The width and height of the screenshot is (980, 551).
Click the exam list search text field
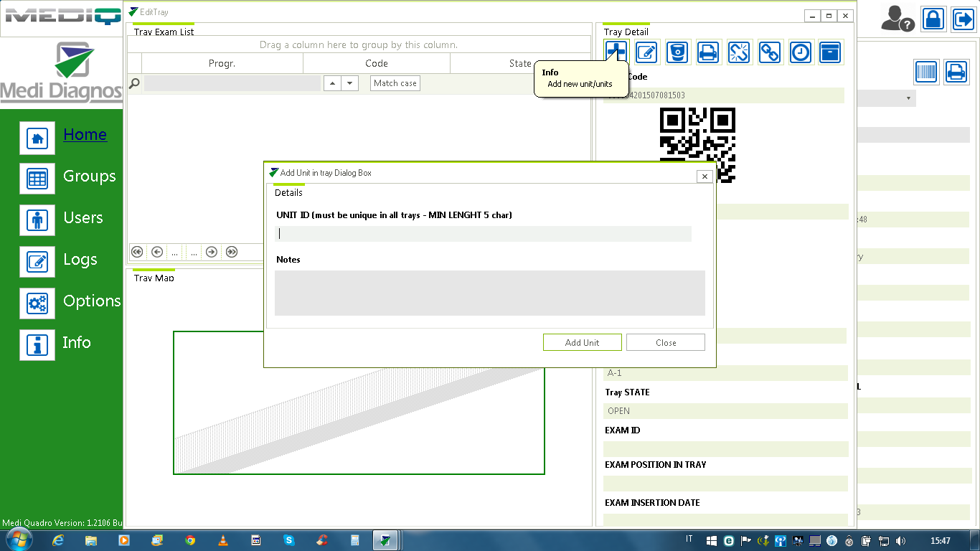[x=232, y=83]
